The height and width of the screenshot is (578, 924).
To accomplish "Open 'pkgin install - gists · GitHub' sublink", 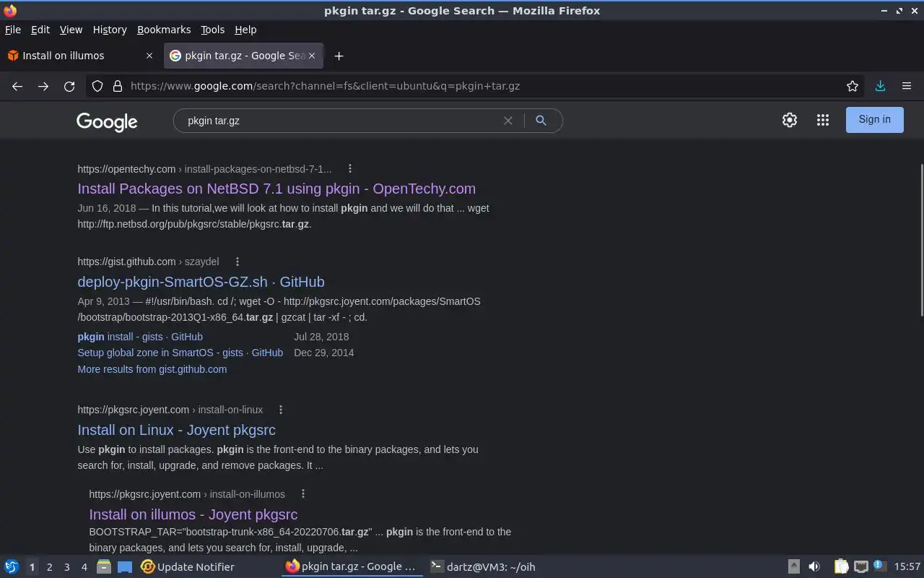I will 140,337.
